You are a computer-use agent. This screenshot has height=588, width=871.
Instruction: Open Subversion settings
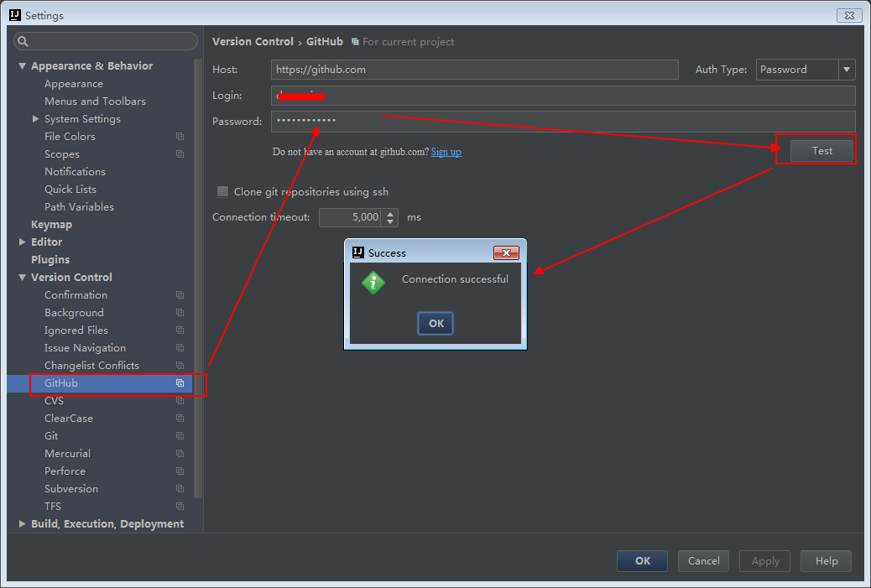71,489
